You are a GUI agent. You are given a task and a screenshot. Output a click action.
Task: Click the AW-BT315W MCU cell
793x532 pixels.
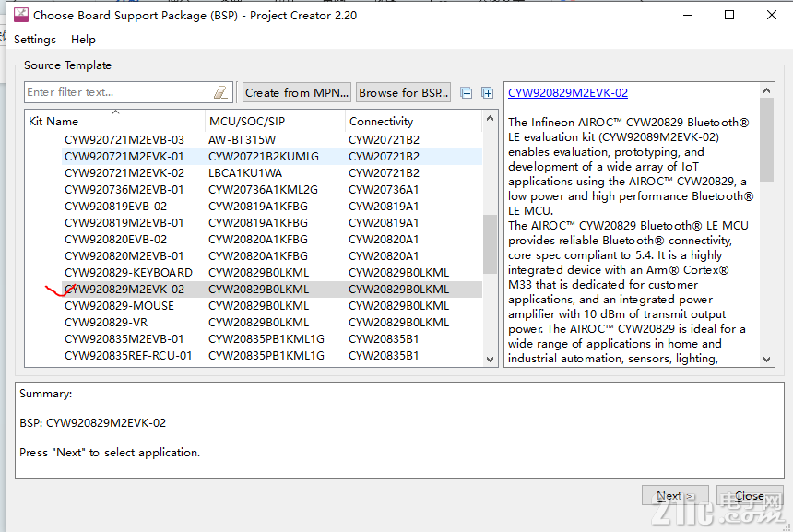[243, 139]
